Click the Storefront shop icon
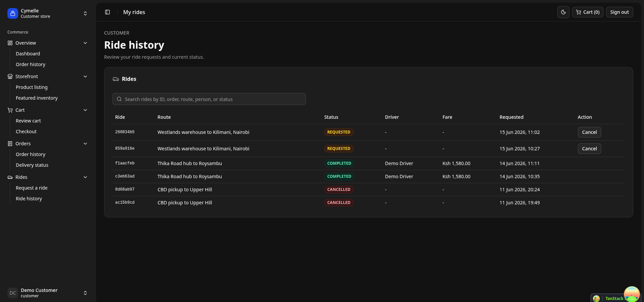Screen dimensions: 644x302 [10, 77]
